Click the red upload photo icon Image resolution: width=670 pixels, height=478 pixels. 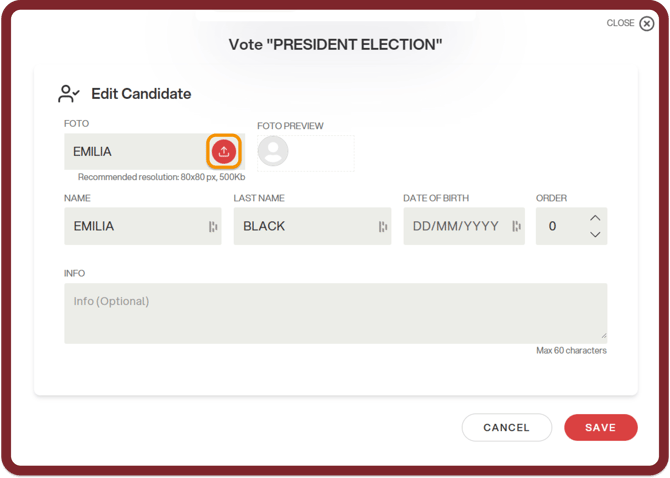coord(224,152)
